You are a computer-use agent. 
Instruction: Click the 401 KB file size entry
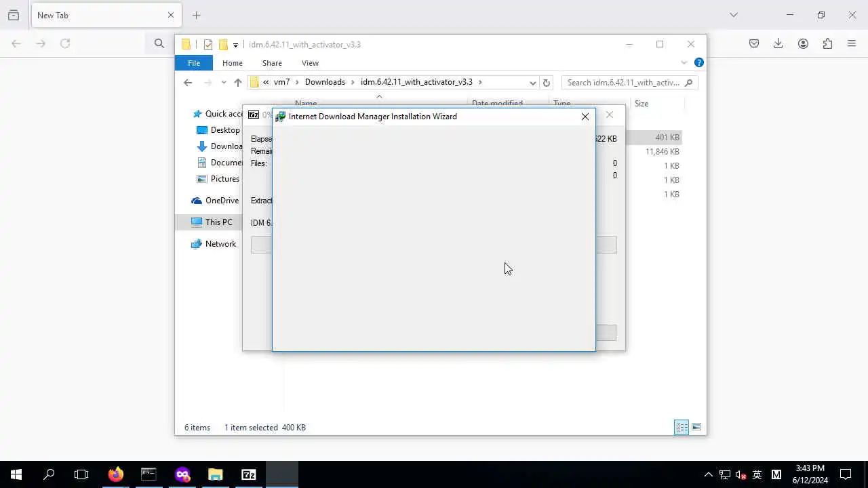667,138
